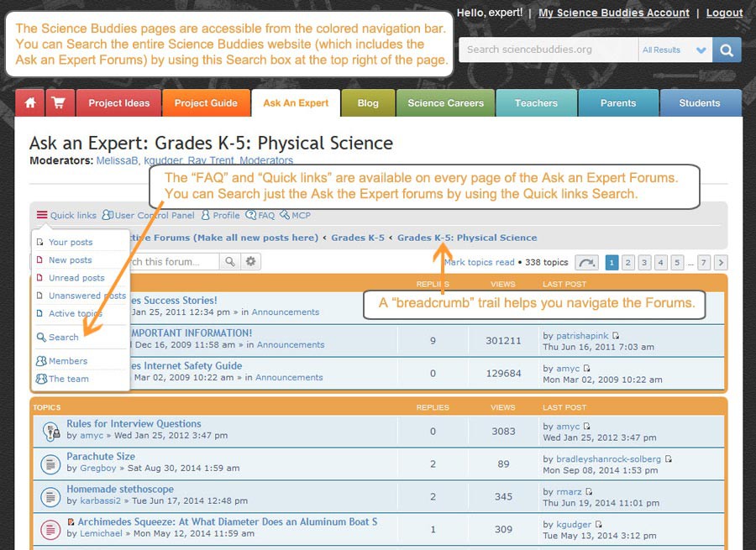This screenshot has width=756, height=550.
Task: Click the Search magnifier in Quick links menu
Action: pyautogui.click(x=41, y=337)
